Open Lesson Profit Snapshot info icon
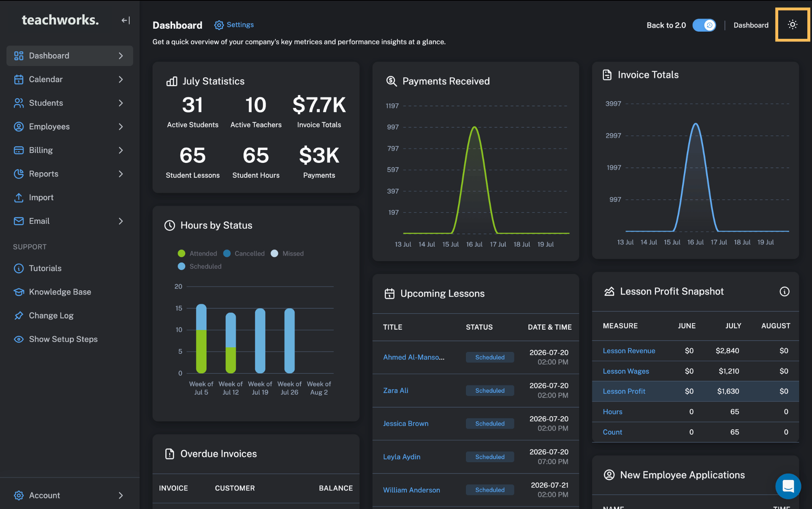 pyautogui.click(x=785, y=292)
